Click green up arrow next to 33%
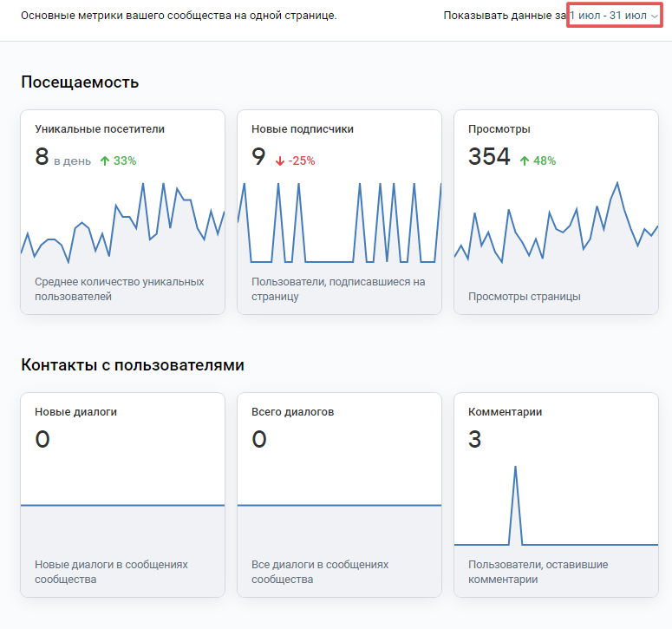 (x=105, y=161)
